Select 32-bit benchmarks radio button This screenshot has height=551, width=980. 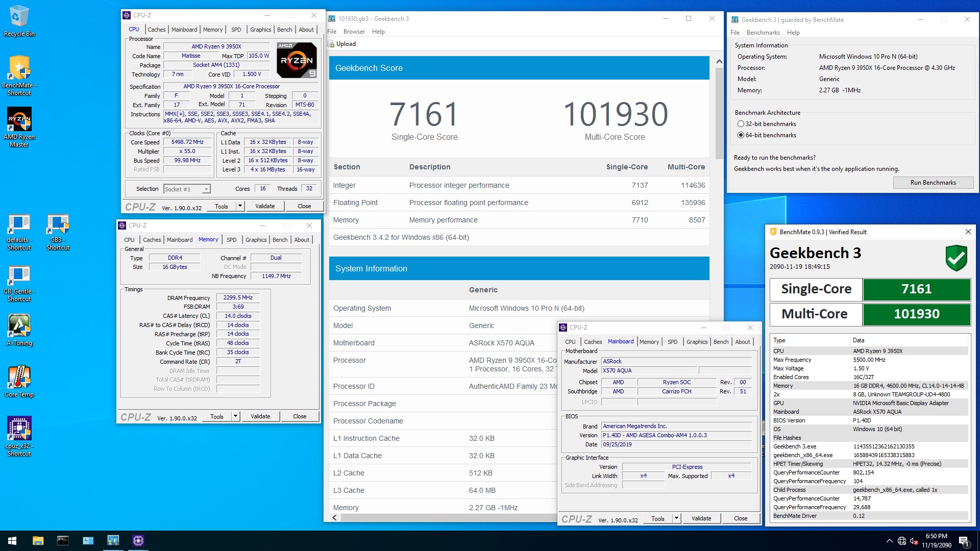[x=741, y=124]
